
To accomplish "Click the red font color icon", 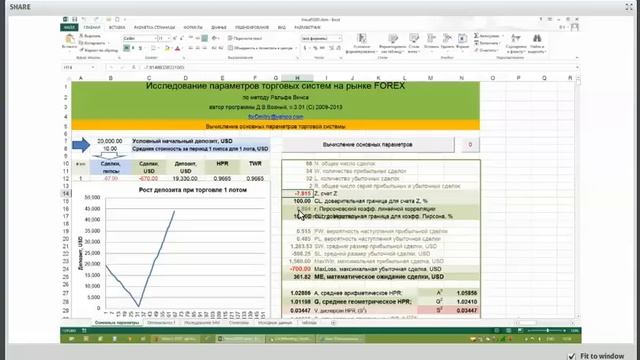I will [177, 49].
